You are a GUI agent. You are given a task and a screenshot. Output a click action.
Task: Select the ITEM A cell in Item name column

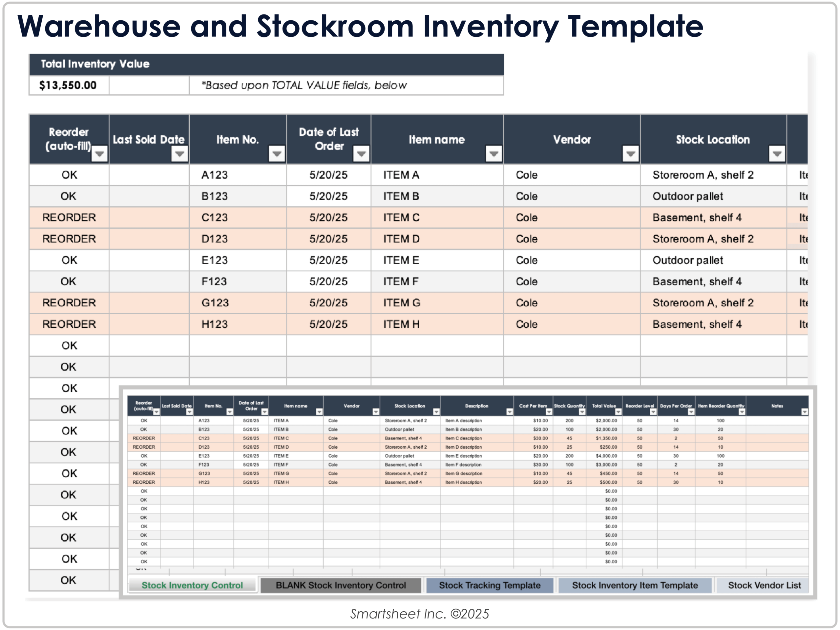(x=400, y=175)
